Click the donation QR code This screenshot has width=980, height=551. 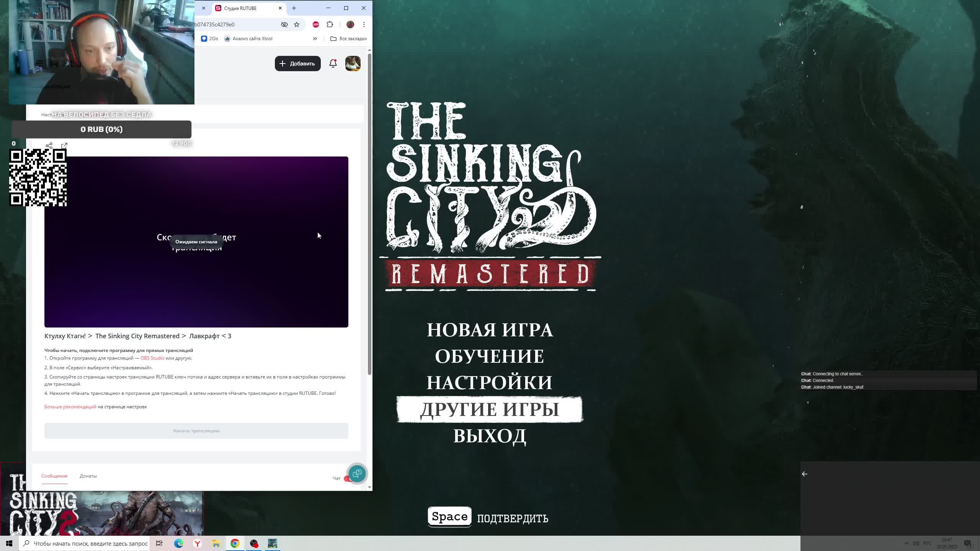tap(38, 178)
